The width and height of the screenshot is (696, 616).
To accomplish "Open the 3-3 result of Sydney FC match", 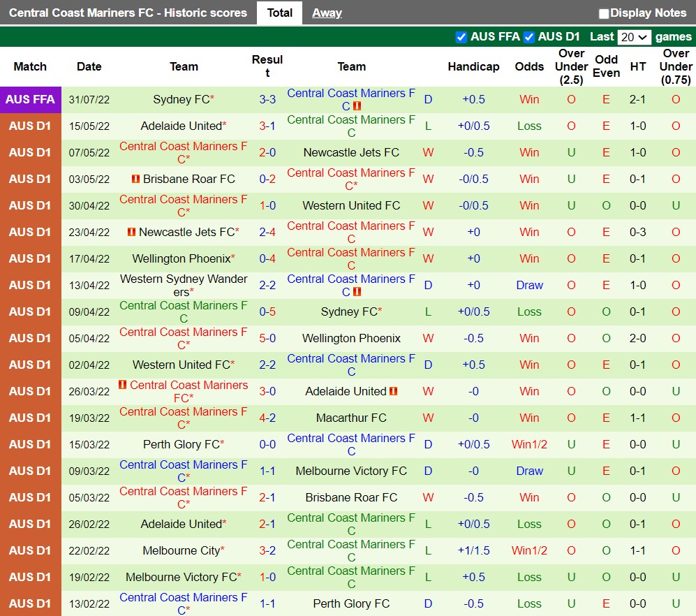I will pos(267,100).
